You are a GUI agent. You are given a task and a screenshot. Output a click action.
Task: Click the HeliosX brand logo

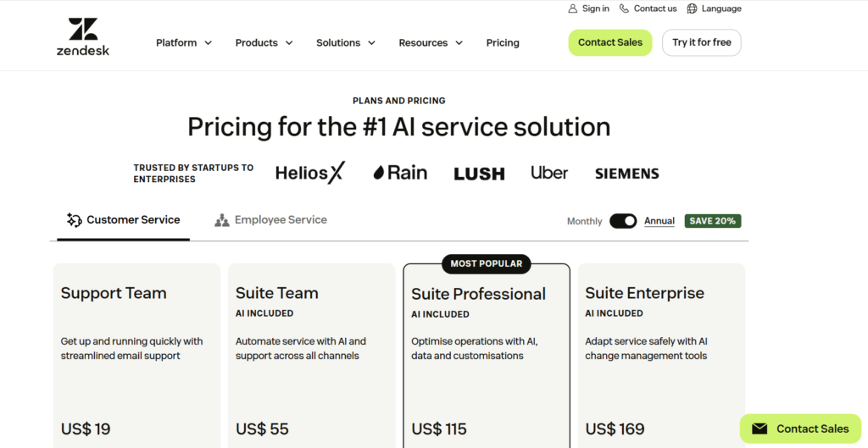pos(310,173)
